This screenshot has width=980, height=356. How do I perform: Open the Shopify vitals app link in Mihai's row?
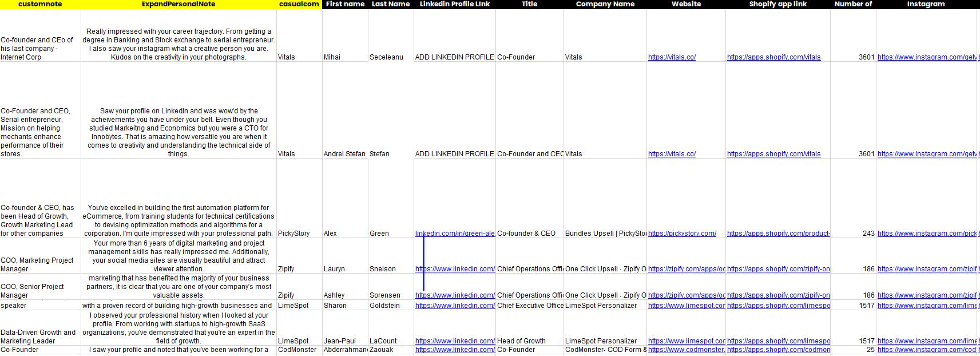(x=773, y=57)
